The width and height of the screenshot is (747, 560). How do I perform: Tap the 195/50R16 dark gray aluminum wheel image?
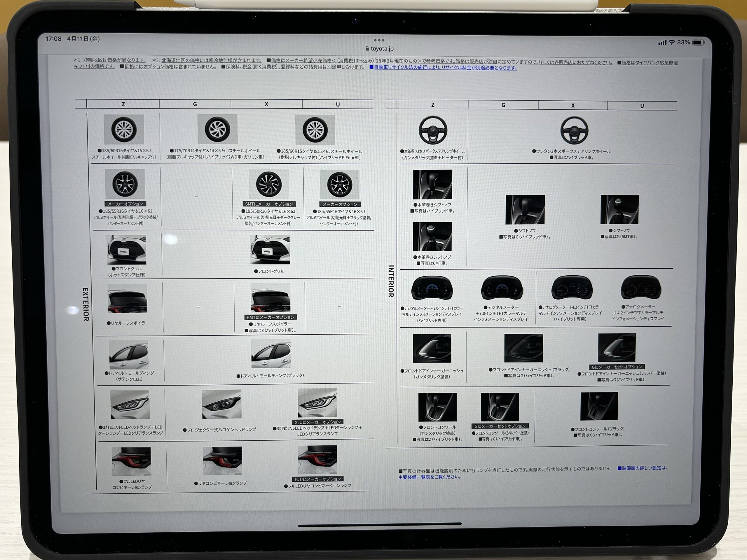[x=268, y=184]
